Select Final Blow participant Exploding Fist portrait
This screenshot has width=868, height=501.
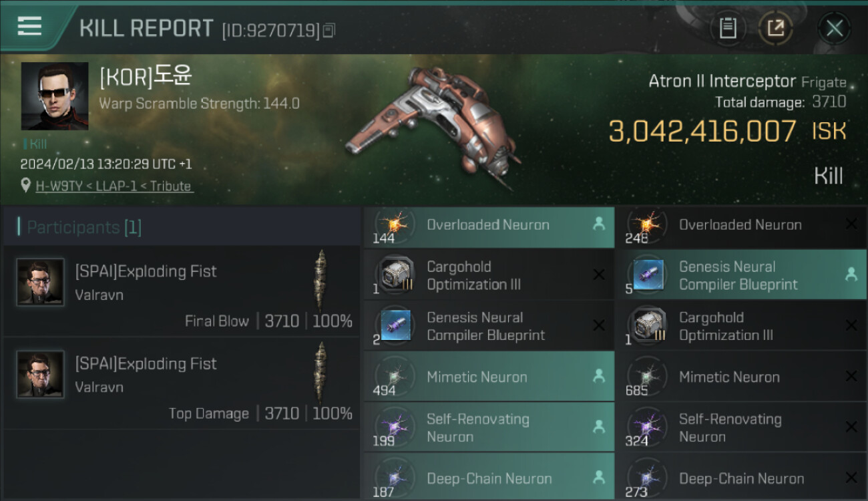point(41,282)
